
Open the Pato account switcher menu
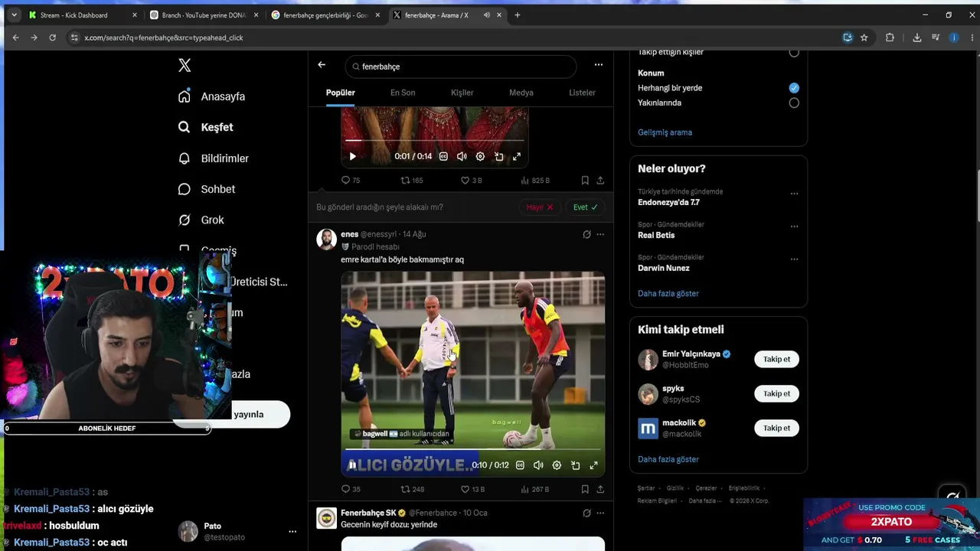[292, 531]
